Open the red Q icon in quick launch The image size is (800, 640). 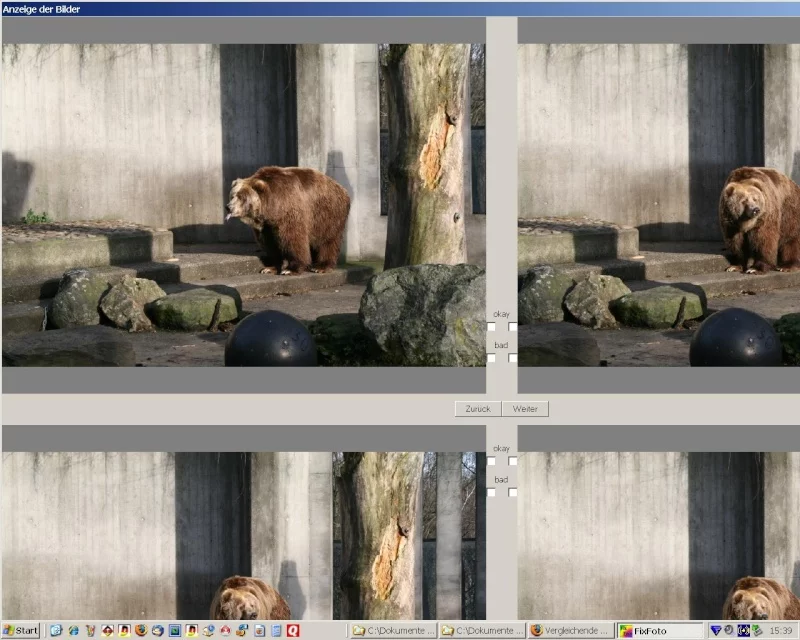[x=293, y=630]
